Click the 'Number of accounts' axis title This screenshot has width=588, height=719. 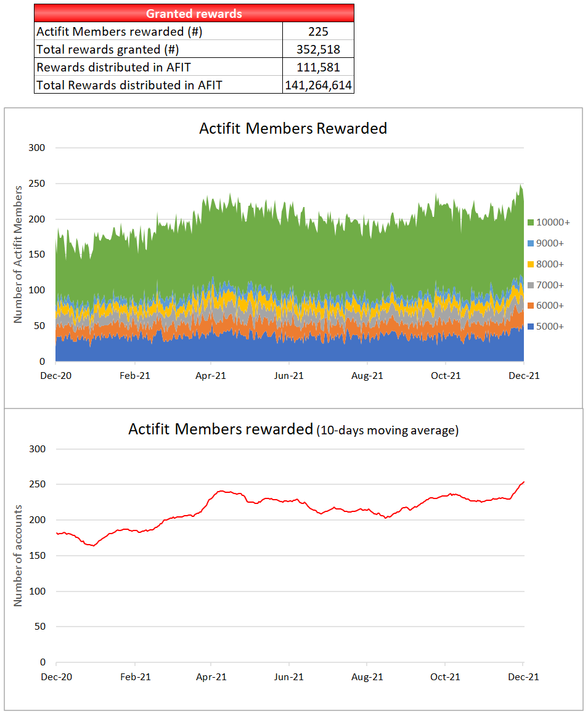coord(18,556)
